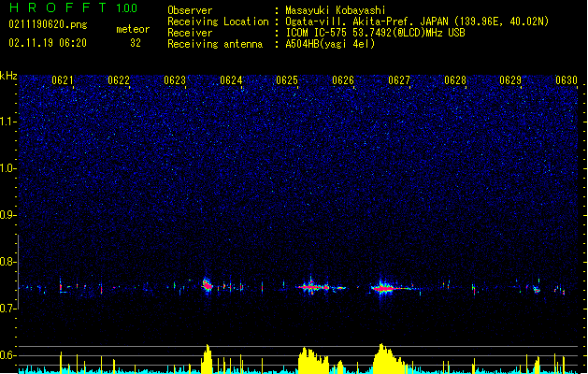This screenshot has width=588, height=374.
Task: Click the 0621 time marker
Action: pyautogui.click(x=63, y=80)
